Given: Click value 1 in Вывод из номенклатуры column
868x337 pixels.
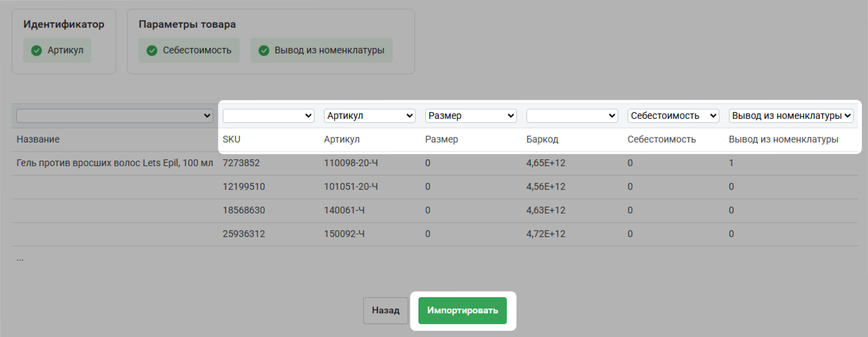Looking at the screenshot, I should 731,163.
